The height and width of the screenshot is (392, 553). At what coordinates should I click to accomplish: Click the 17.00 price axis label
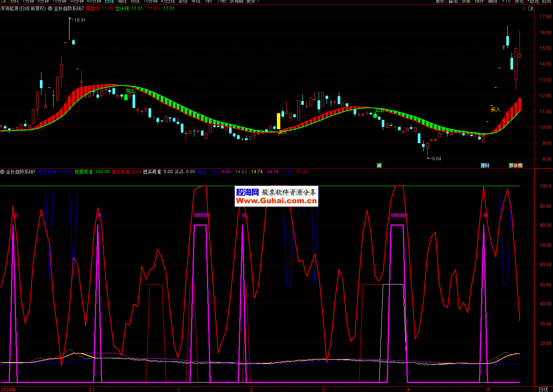pos(545,17)
